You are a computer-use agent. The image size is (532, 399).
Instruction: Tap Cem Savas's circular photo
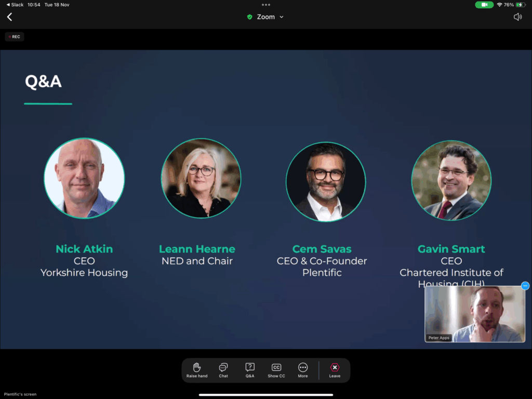click(326, 181)
